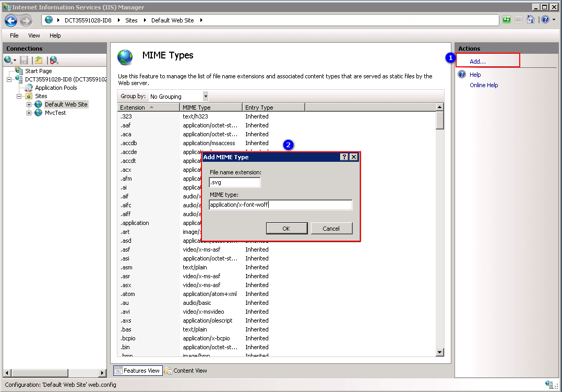
Task: Open the File menu
Action: coord(14,35)
